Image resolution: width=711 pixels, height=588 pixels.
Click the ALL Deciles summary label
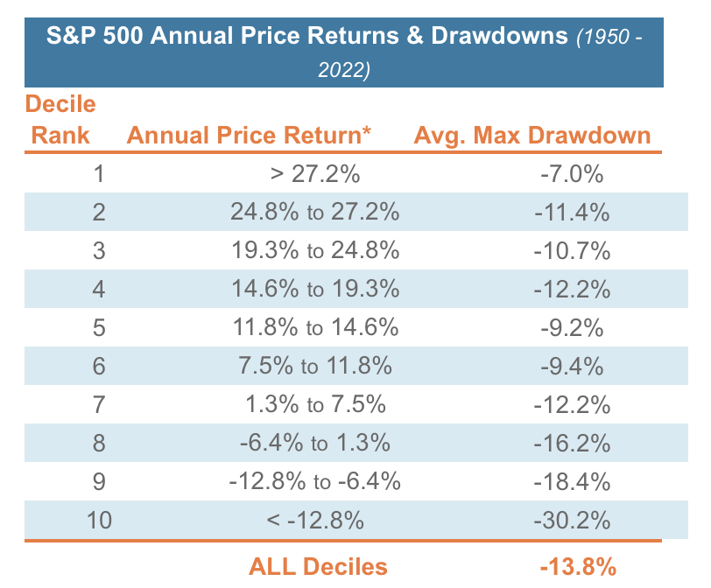(x=319, y=566)
